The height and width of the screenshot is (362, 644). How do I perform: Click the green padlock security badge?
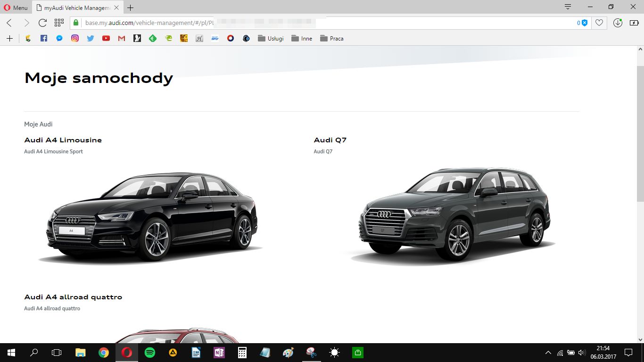(75, 23)
